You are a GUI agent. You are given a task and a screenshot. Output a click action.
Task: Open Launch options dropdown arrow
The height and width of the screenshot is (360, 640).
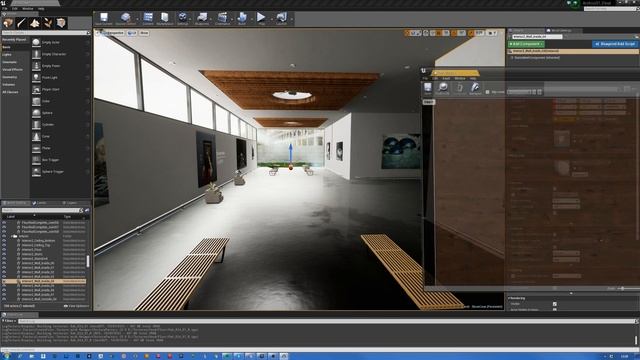[291, 19]
